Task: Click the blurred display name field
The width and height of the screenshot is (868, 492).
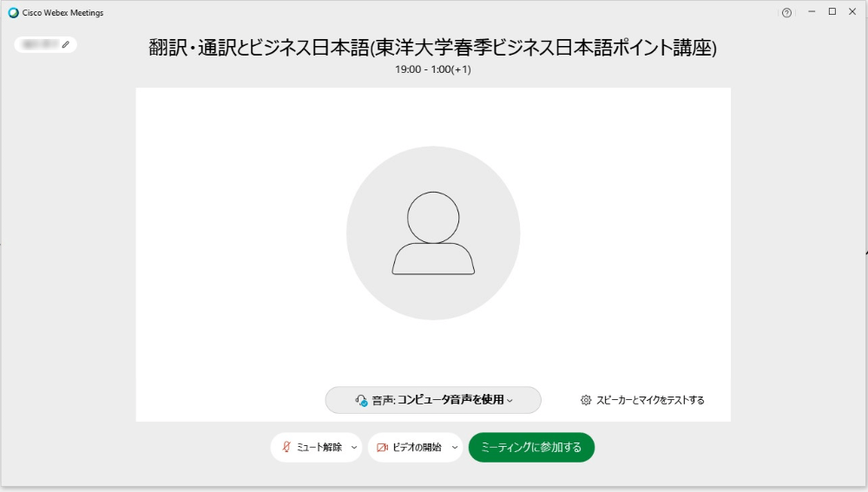Action: pos(40,44)
